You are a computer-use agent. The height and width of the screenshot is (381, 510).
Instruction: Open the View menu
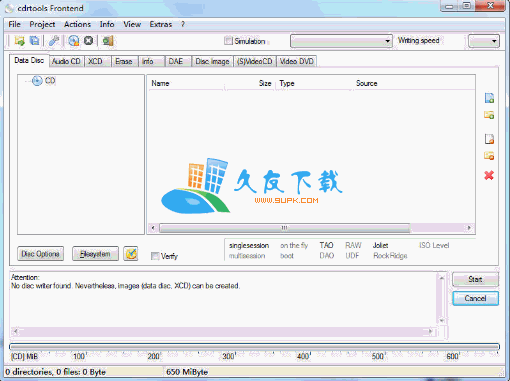(132, 24)
